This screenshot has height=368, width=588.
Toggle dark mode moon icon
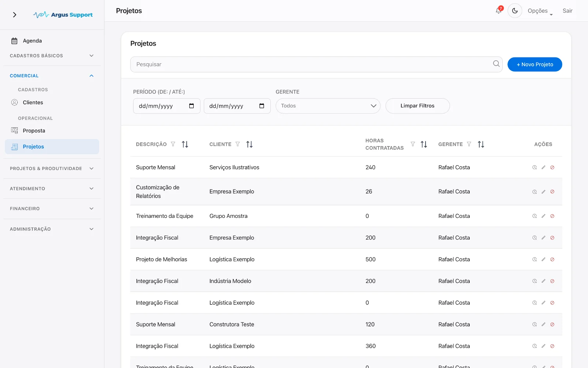point(515,11)
